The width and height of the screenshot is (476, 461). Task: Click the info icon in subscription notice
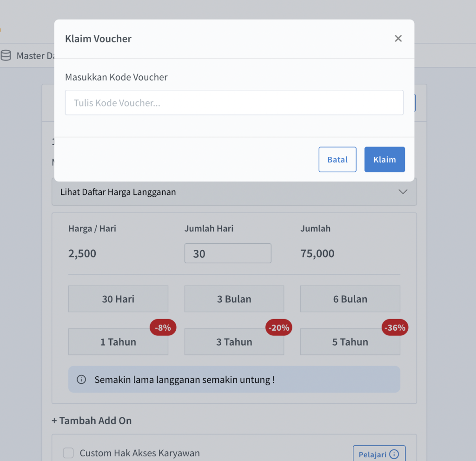coord(81,380)
